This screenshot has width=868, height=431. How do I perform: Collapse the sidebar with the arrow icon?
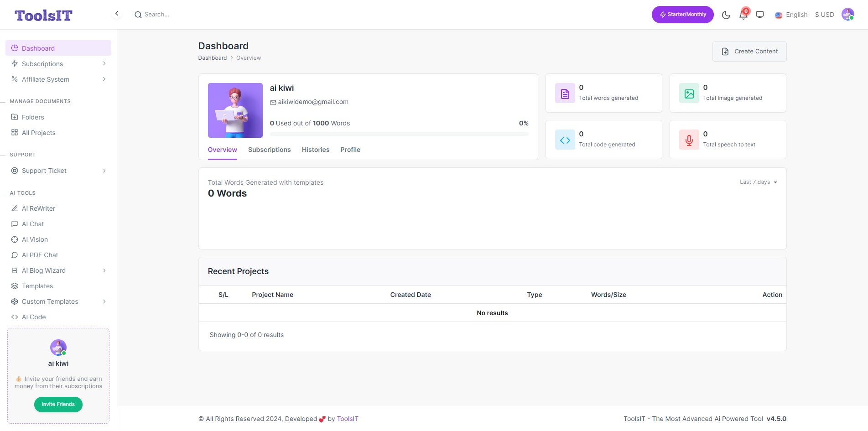(x=117, y=14)
